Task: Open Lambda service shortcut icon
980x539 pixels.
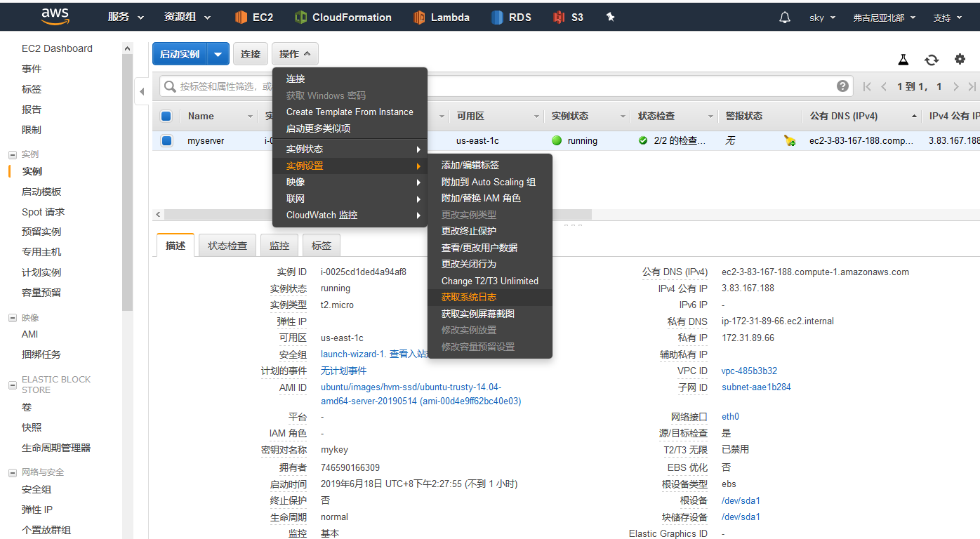Action: (420, 18)
